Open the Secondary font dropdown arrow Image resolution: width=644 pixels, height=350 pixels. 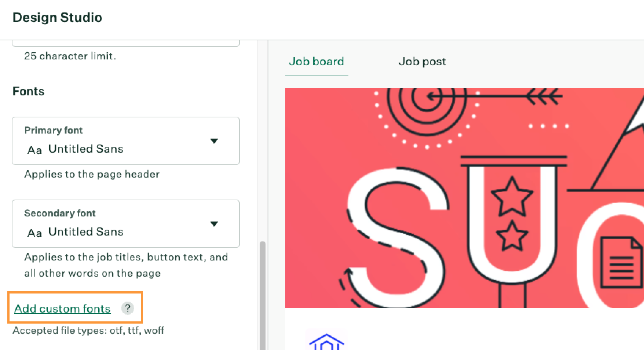click(214, 224)
